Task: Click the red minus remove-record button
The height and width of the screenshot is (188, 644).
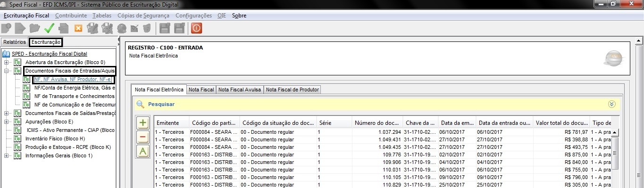Action: [143, 138]
